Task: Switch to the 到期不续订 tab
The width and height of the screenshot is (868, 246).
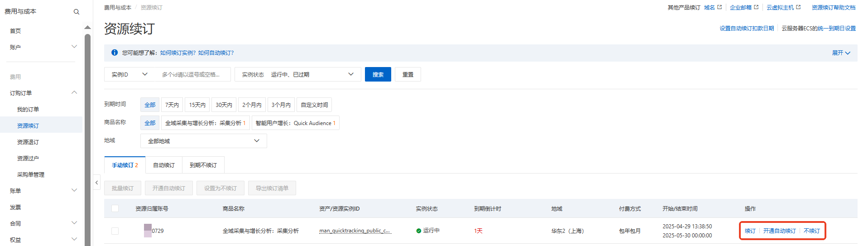Action: pyautogui.click(x=203, y=165)
